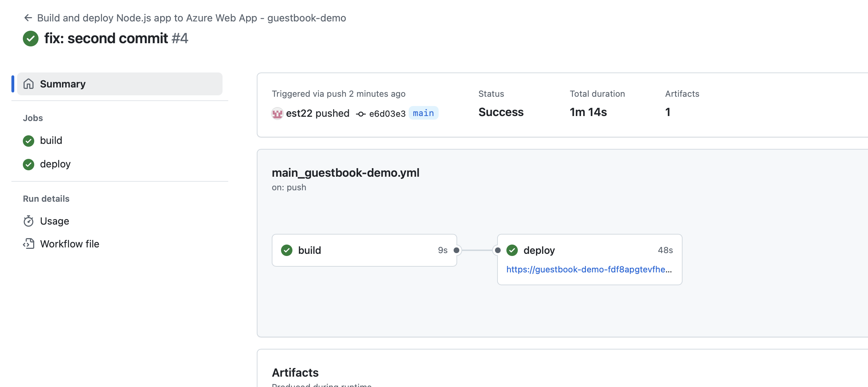Viewport: 868px width, 387px height.
Task: Click the Summary home icon
Action: [x=29, y=84]
